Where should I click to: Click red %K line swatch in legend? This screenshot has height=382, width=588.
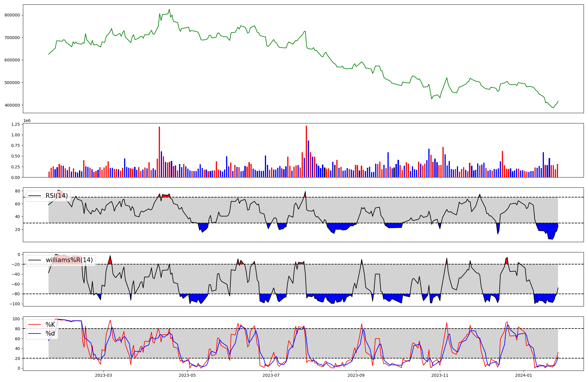[34, 325]
